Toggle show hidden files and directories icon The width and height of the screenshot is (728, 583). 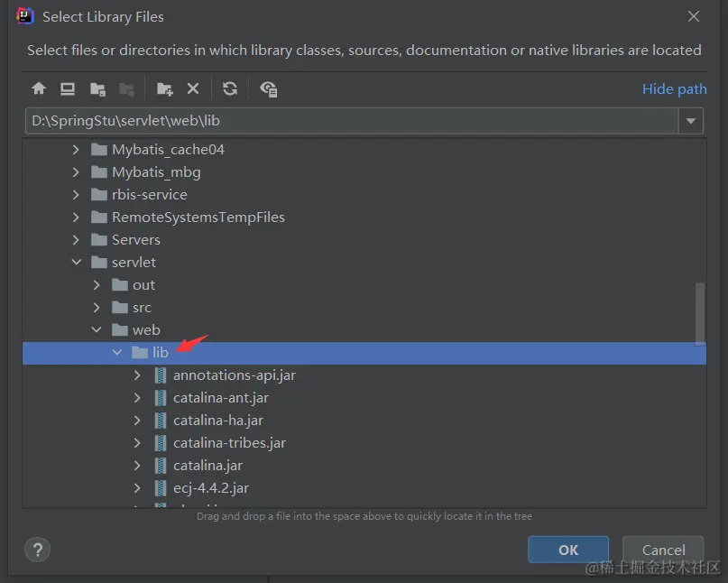(268, 88)
